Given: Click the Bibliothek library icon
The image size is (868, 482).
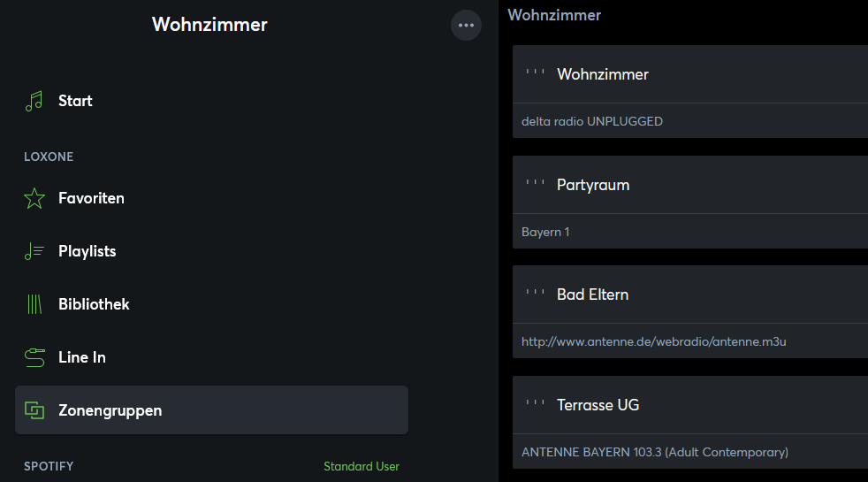Looking at the screenshot, I should click(x=34, y=304).
